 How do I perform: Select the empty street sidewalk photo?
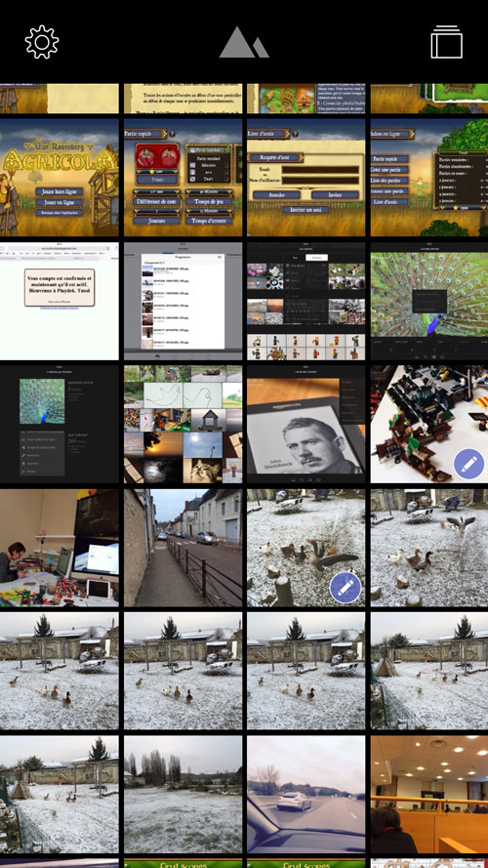click(x=183, y=547)
